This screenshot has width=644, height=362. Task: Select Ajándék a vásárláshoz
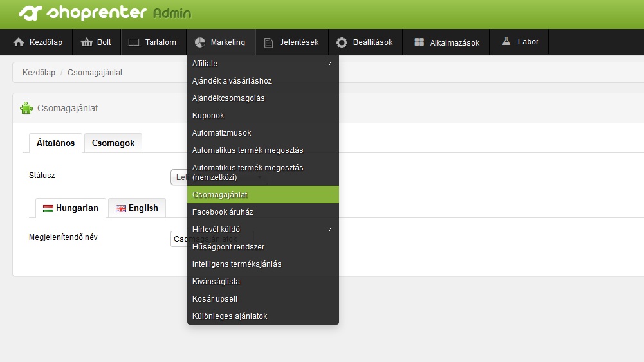(x=263, y=81)
